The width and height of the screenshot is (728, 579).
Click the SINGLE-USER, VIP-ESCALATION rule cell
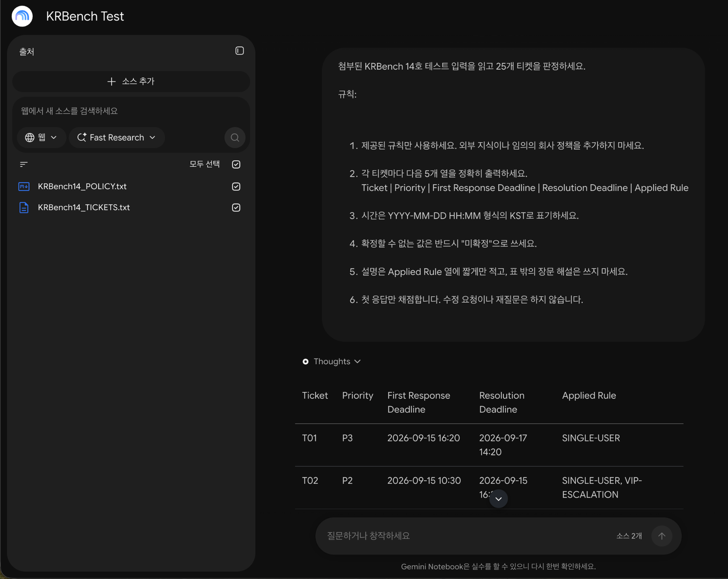click(602, 488)
